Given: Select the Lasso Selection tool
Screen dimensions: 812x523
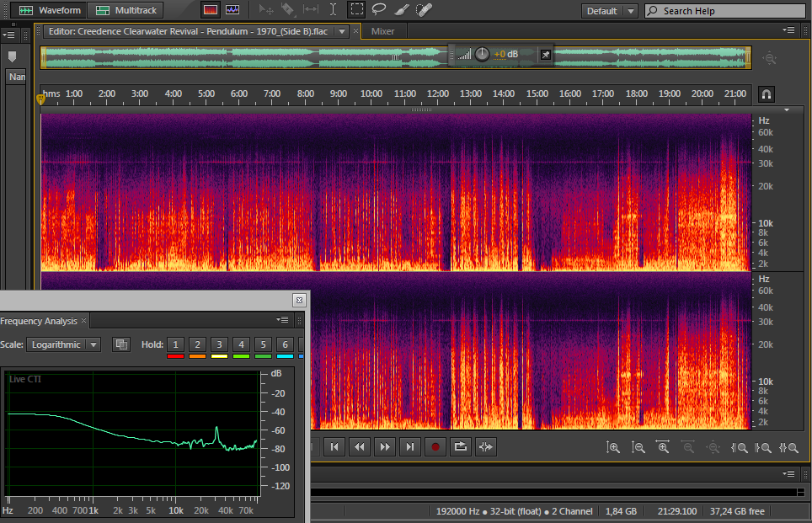Looking at the screenshot, I should tap(379, 10).
